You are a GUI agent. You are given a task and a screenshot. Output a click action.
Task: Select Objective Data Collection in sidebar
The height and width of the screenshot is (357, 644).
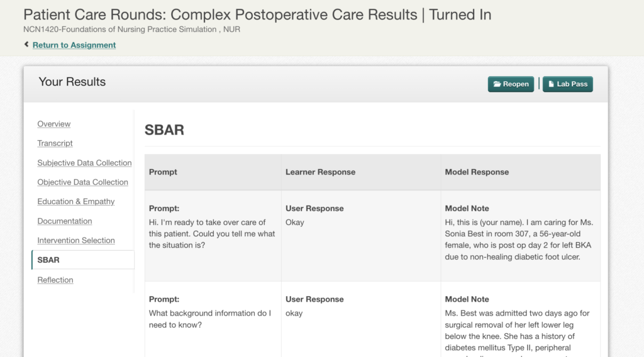82,182
